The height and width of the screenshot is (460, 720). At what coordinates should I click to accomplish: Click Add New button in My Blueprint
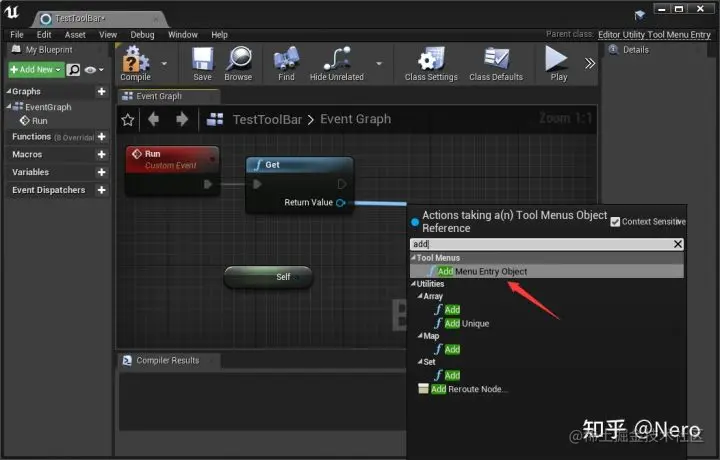pyautogui.click(x=36, y=69)
